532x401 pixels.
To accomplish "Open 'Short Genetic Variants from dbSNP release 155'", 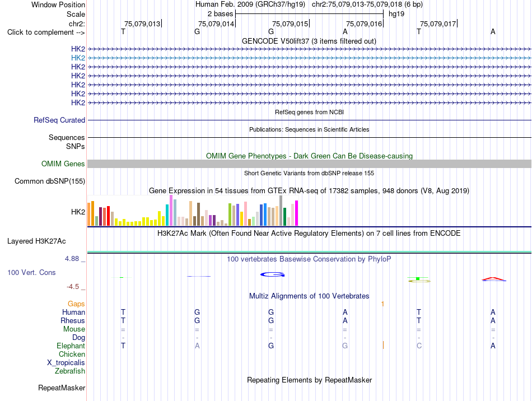I will (x=309, y=173).
